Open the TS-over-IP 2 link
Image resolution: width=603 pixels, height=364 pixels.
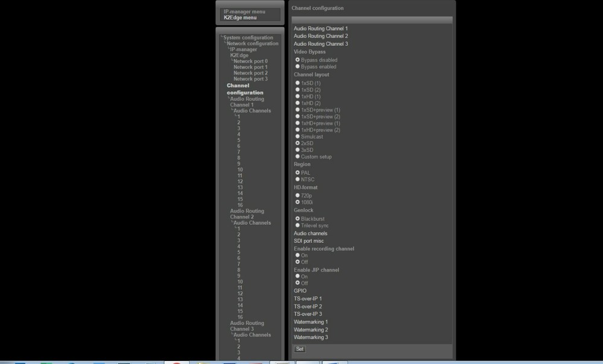pyautogui.click(x=308, y=307)
